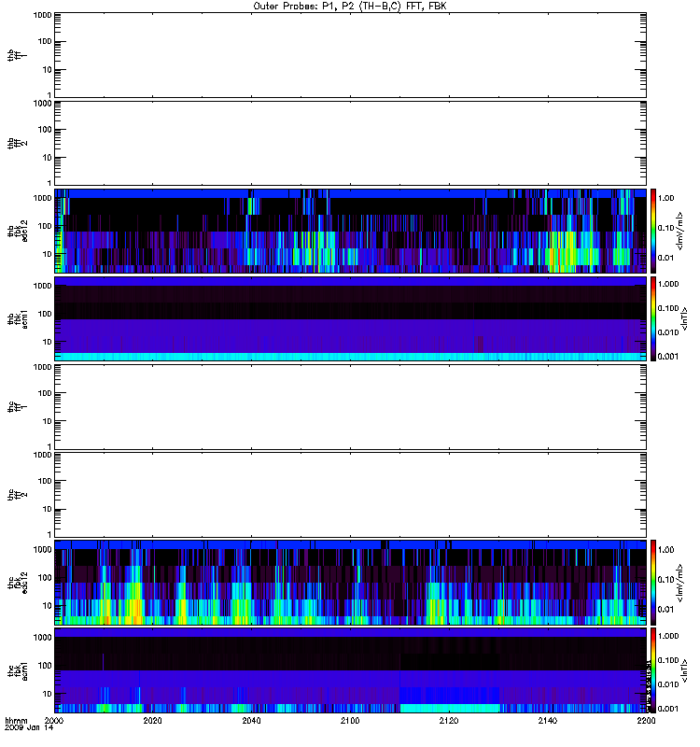Click the thc edc12 mV/m color bar
700x747 pixels.
pyautogui.click(x=653, y=583)
